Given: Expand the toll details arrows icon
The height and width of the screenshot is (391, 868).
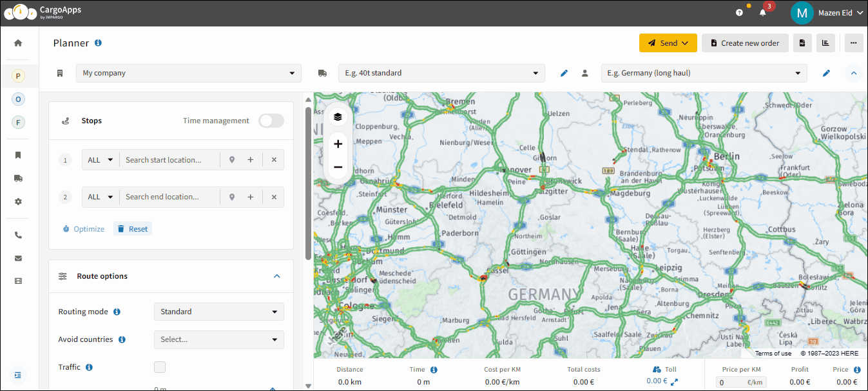Looking at the screenshot, I should point(674,382).
